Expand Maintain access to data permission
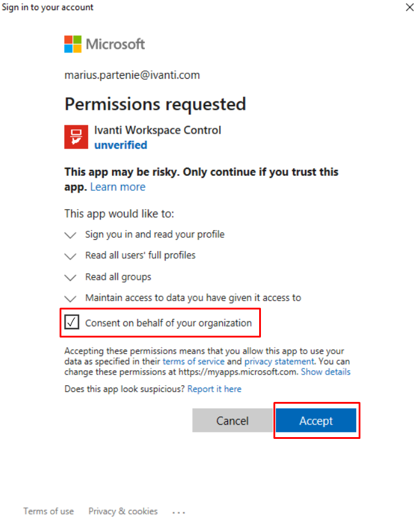The height and width of the screenshot is (520, 420). [x=70, y=298]
